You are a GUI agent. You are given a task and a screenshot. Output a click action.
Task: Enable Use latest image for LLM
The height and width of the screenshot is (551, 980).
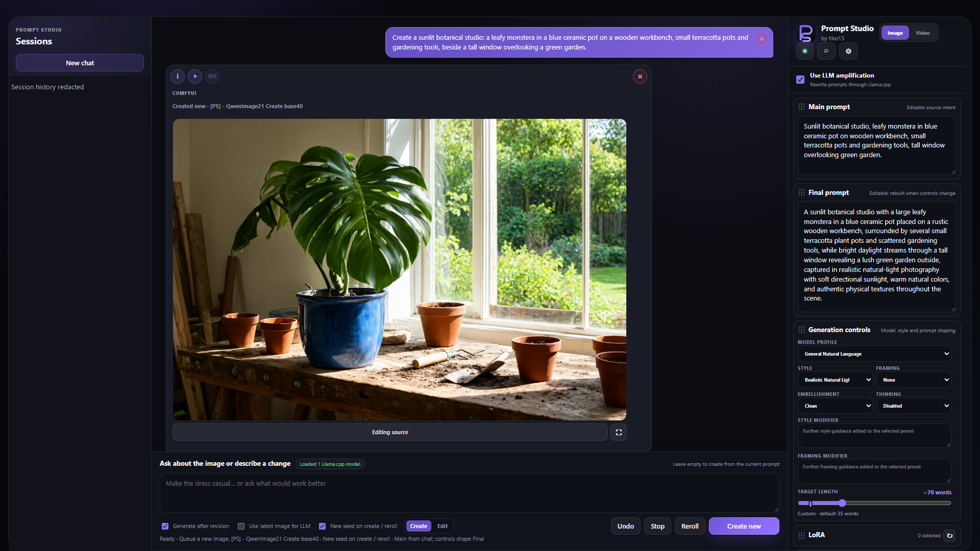click(241, 527)
